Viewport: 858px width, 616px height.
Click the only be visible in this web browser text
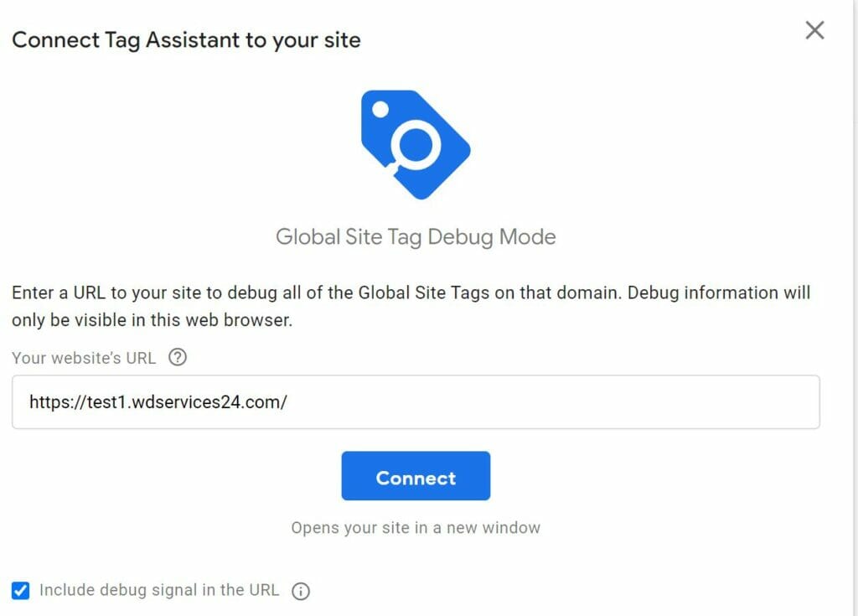tap(152, 320)
